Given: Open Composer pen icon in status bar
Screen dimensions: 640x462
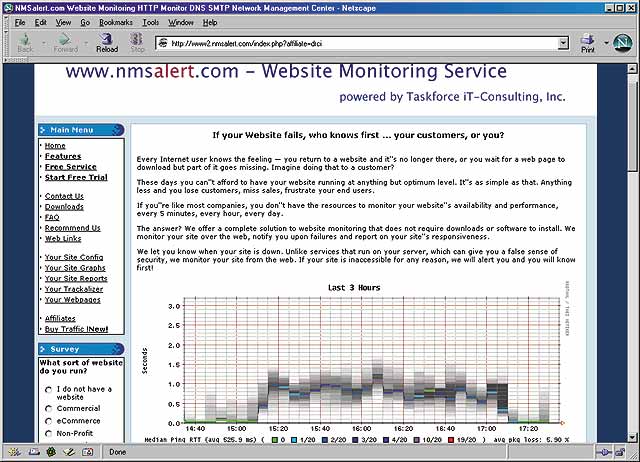Looking at the screenshot, I should tap(69, 452).
